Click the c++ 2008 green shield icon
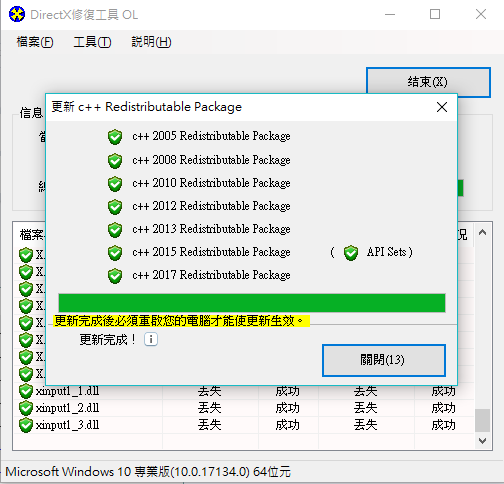504x484 pixels. click(115, 161)
